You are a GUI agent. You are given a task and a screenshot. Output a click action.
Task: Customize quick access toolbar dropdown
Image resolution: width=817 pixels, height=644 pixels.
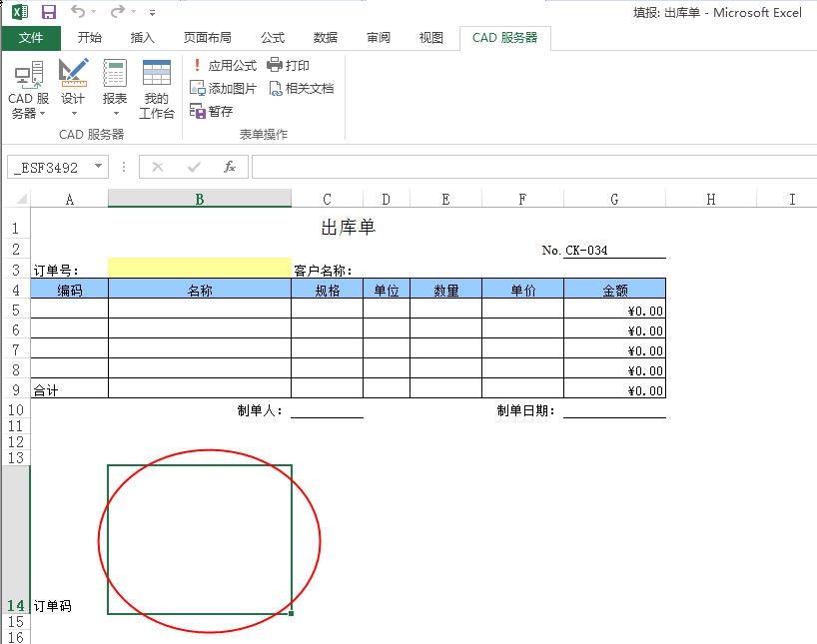tap(152, 13)
